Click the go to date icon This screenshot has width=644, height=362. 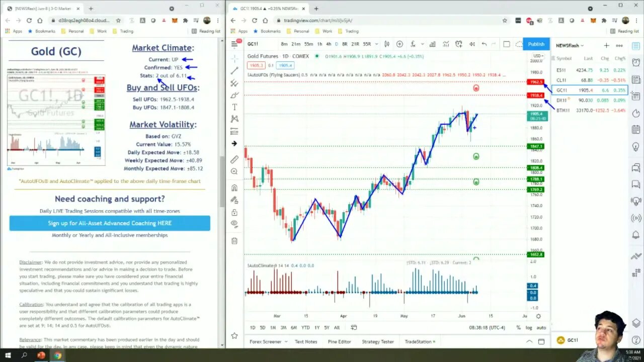354,328
